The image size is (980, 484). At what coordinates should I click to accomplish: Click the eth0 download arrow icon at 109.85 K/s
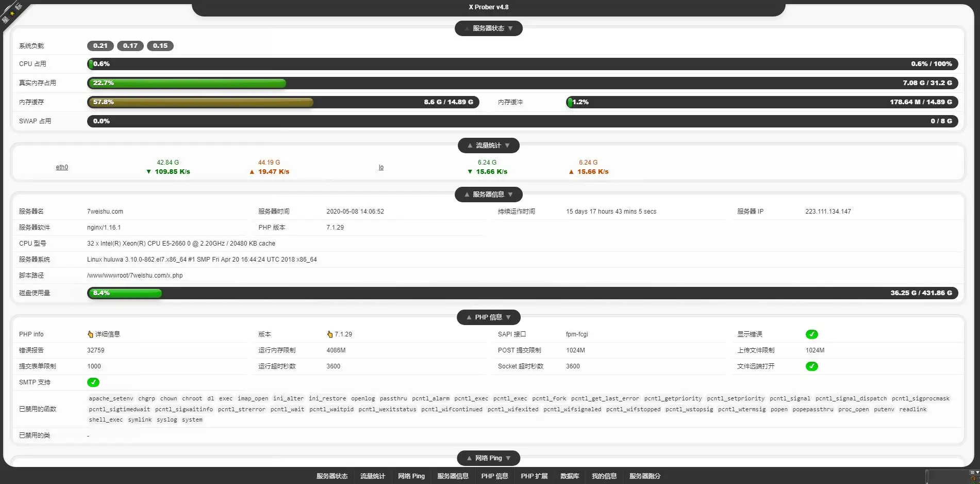[149, 172]
